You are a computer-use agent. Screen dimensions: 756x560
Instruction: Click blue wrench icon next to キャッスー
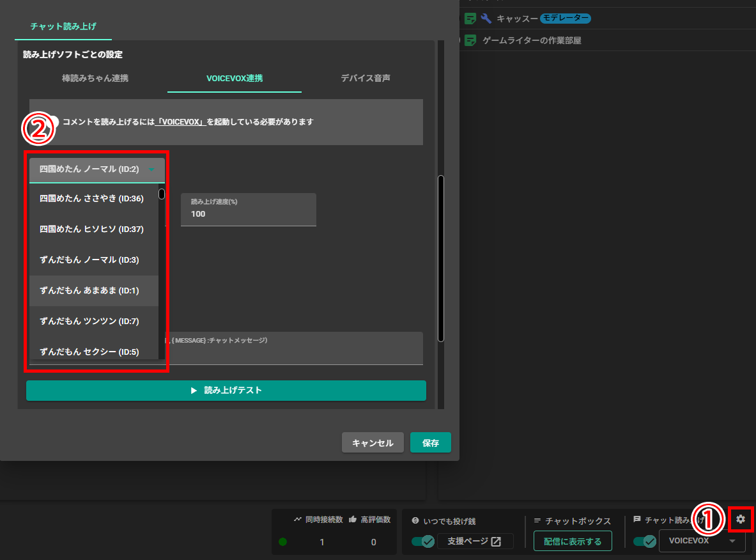[486, 19]
